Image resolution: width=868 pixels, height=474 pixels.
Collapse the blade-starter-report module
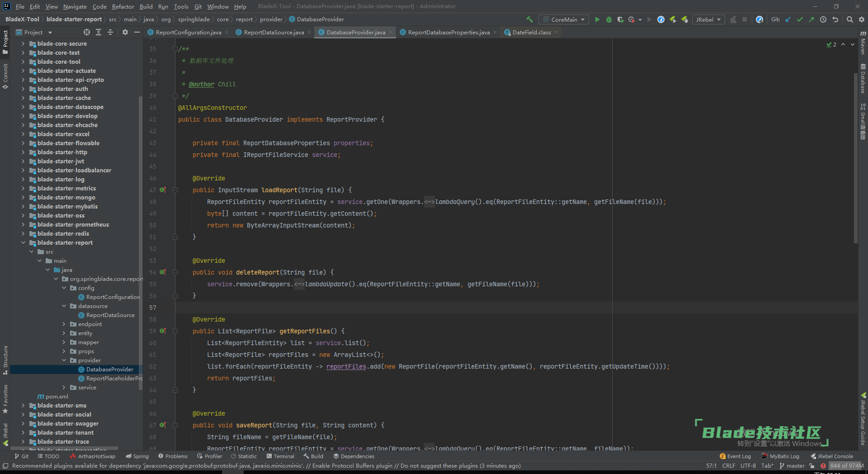coord(23,243)
